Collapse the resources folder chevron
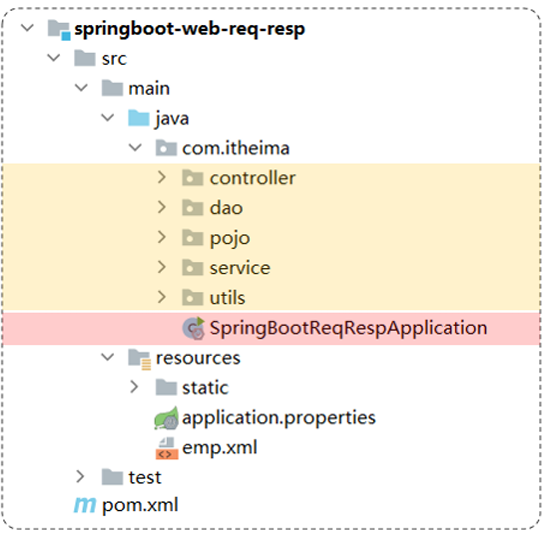This screenshot has height=533, width=544. (x=108, y=357)
